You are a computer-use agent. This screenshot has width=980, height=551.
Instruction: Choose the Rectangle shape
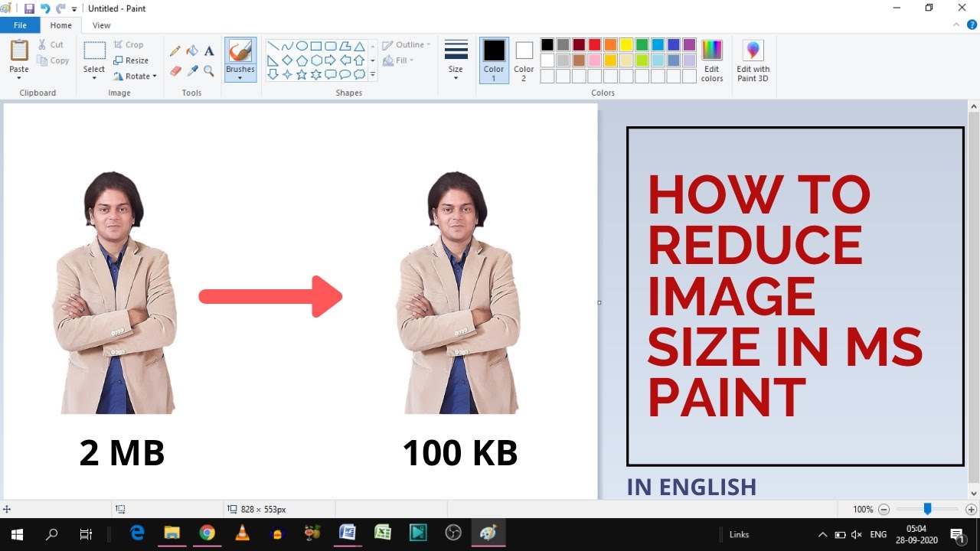click(316, 46)
